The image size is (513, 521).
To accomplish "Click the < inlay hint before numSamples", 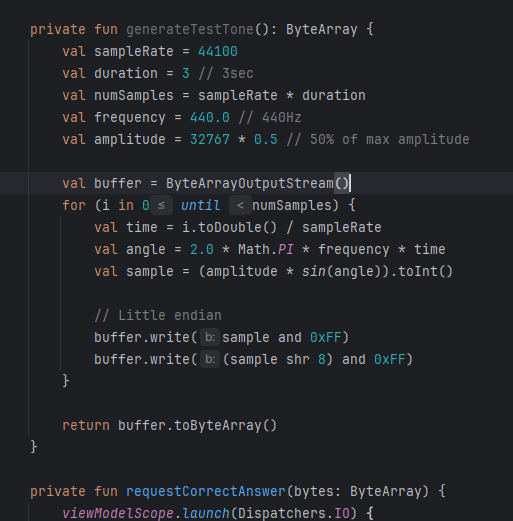I will click(240, 206).
